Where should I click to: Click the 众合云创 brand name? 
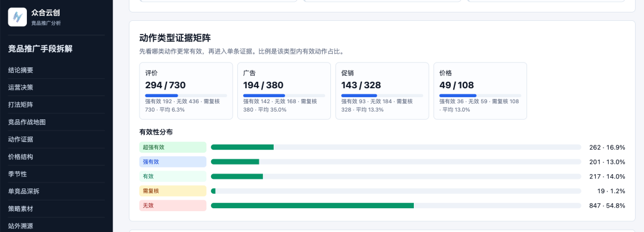[x=45, y=13]
